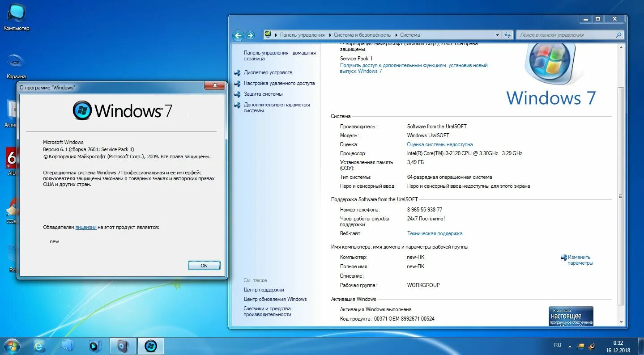644x355 pixels.
Task: Open Дополнительные параметры системы
Action: point(277,108)
